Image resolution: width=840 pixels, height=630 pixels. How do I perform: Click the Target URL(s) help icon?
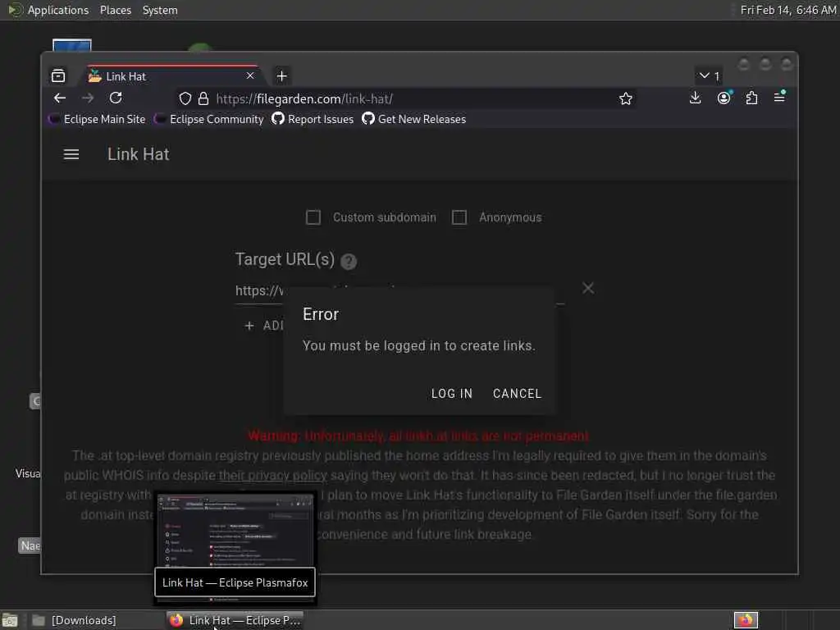[x=348, y=262]
